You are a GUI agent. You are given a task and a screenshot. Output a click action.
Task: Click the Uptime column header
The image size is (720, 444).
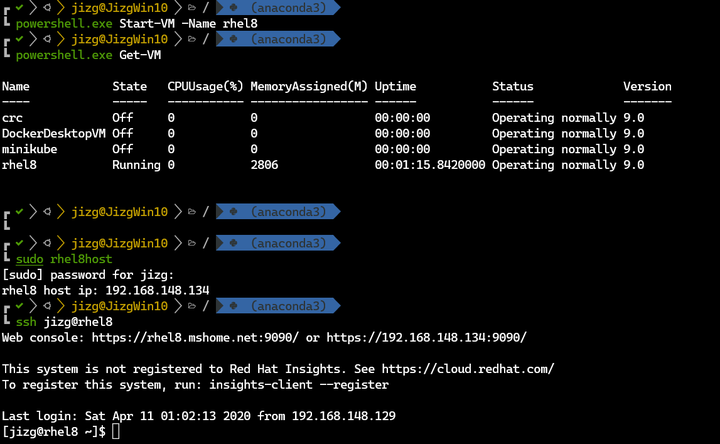pyautogui.click(x=395, y=86)
